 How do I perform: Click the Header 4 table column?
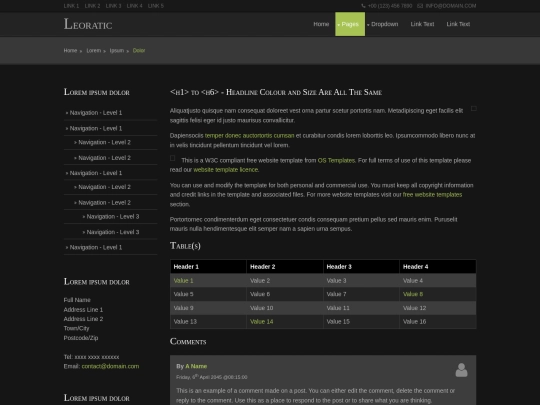438,267
